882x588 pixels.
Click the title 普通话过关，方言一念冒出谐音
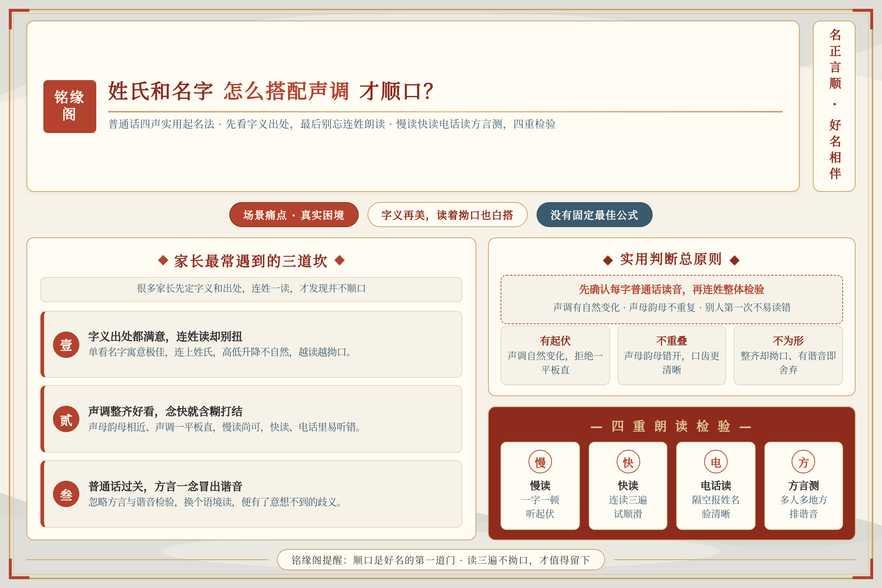coord(165,486)
